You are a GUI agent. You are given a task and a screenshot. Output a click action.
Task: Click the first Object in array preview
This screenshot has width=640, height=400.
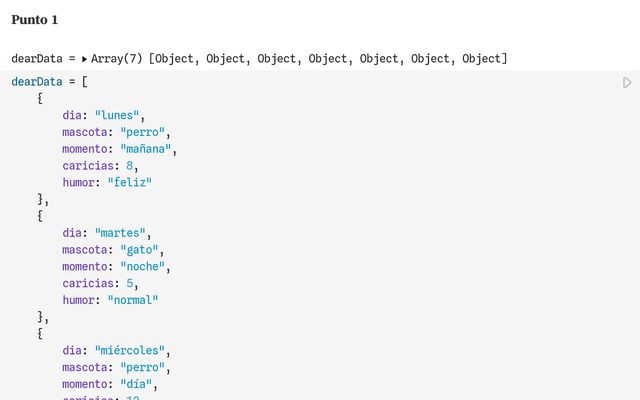[174, 59]
